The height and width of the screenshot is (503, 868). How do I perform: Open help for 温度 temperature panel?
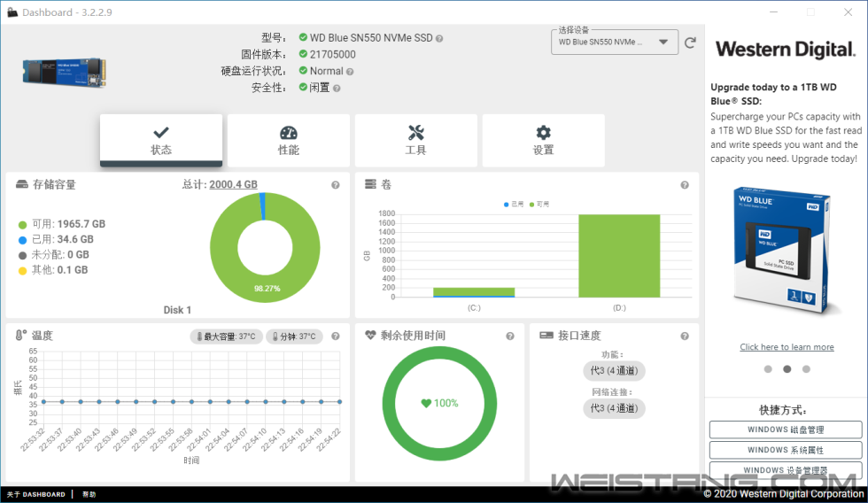click(x=336, y=337)
